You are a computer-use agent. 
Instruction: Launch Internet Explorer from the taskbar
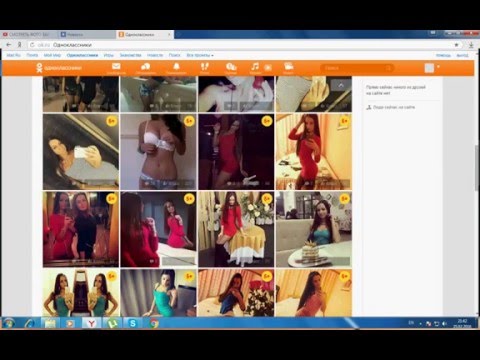coord(30,323)
